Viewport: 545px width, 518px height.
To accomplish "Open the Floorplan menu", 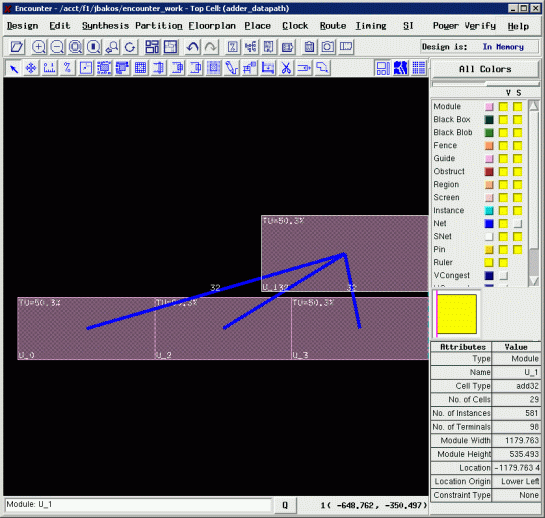I will pyautogui.click(x=212, y=26).
